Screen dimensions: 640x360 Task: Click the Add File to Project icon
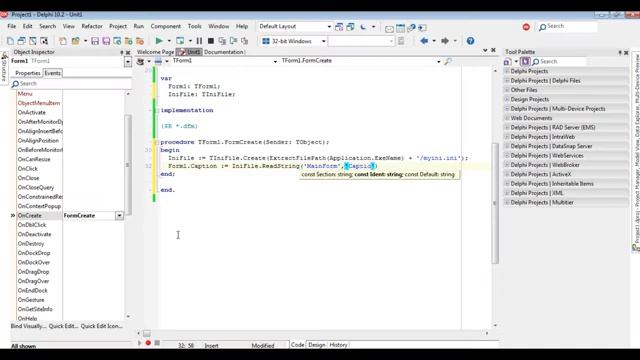129,41
